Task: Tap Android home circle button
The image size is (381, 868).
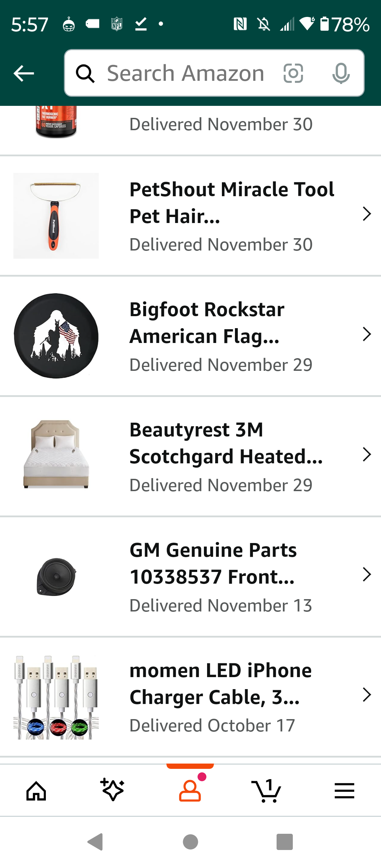Action: pyautogui.click(x=190, y=842)
